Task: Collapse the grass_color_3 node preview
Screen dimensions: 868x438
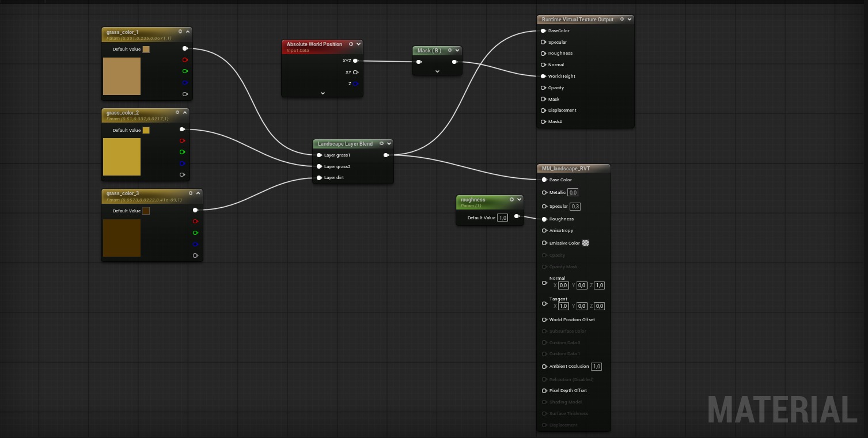Action: pos(198,193)
